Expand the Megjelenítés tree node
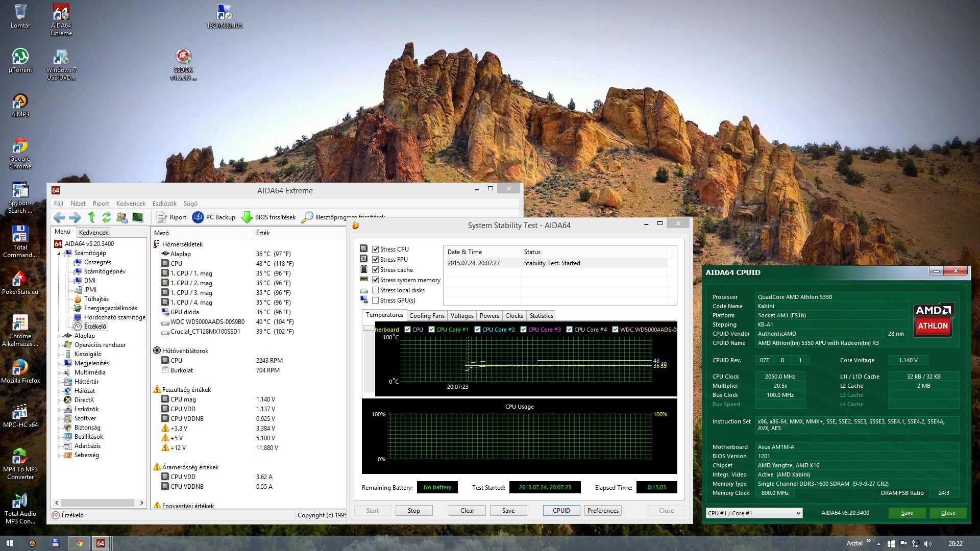The width and height of the screenshot is (980, 551). tap(59, 364)
